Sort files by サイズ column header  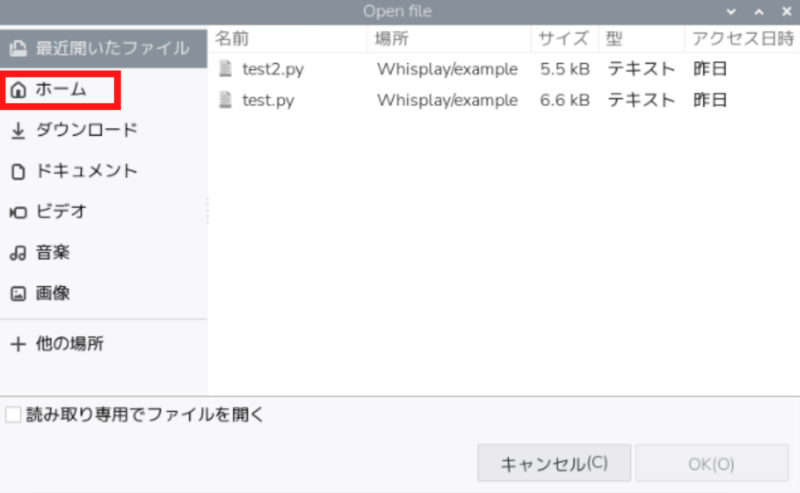pyautogui.click(x=563, y=39)
